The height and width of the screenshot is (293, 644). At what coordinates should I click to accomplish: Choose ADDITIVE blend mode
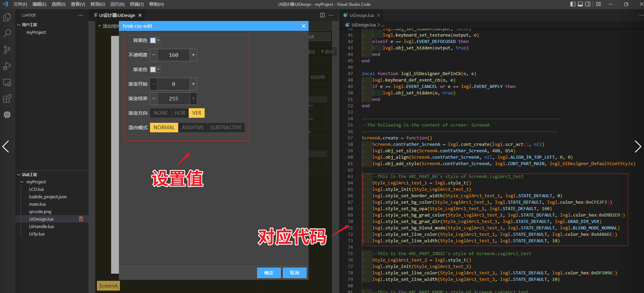[192, 128]
